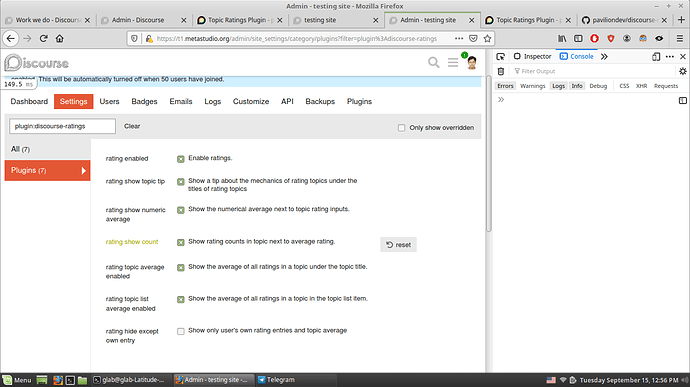Bookmark this page with the star icon
Screen dimensions: 690x387
(487, 39)
